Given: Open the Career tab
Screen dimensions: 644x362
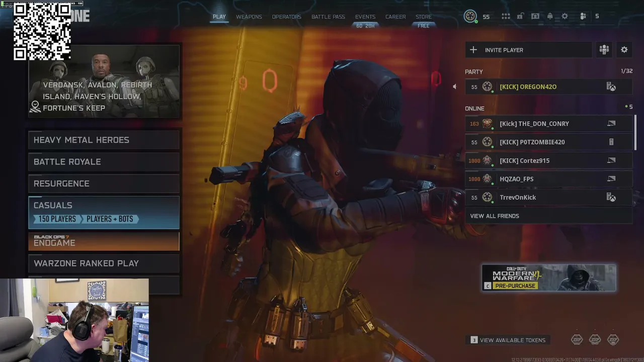Looking at the screenshot, I should coord(395,17).
